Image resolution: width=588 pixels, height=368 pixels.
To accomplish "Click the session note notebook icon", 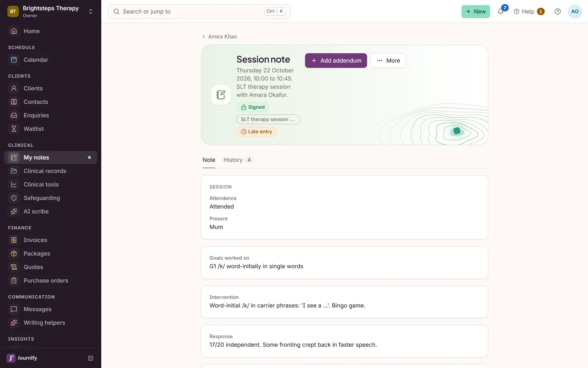I will [x=221, y=95].
